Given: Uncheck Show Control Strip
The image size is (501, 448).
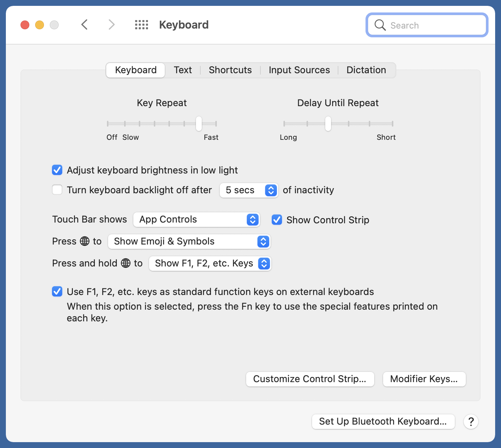Looking at the screenshot, I should [x=277, y=220].
